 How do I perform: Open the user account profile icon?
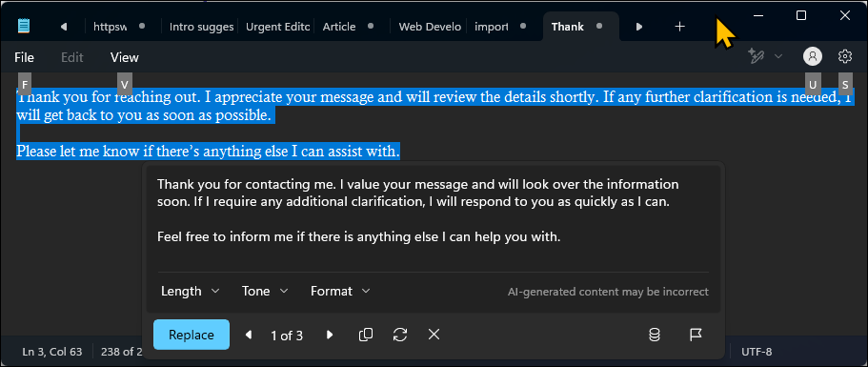pyautogui.click(x=813, y=56)
